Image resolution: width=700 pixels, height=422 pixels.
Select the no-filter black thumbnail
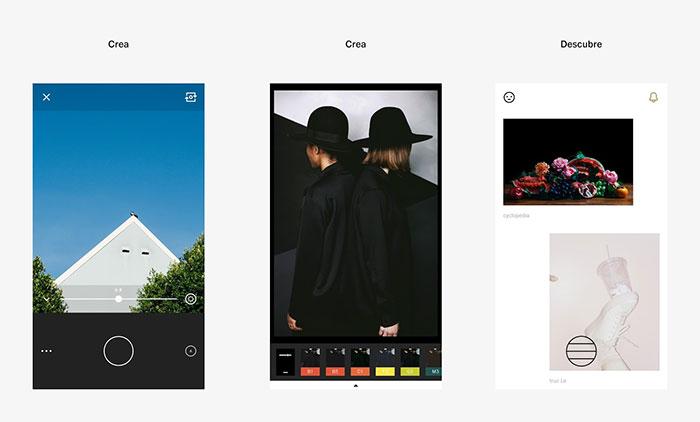coord(285,362)
